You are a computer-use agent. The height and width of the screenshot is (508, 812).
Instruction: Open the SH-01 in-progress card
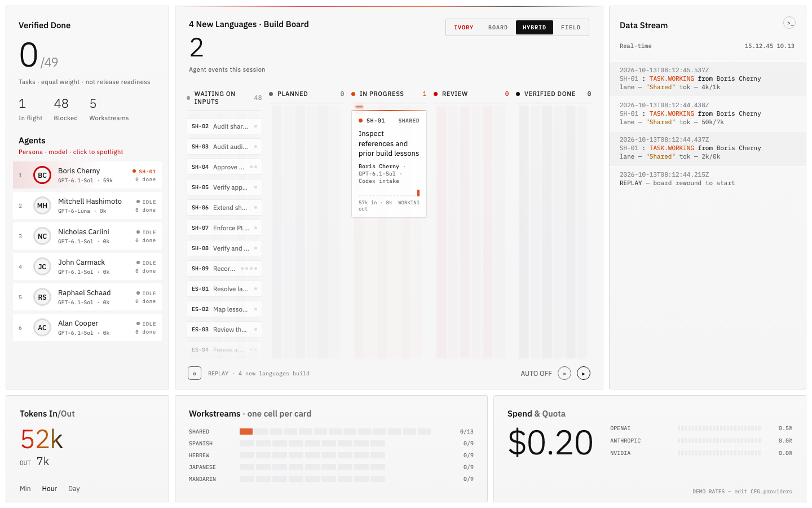(x=389, y=164)
